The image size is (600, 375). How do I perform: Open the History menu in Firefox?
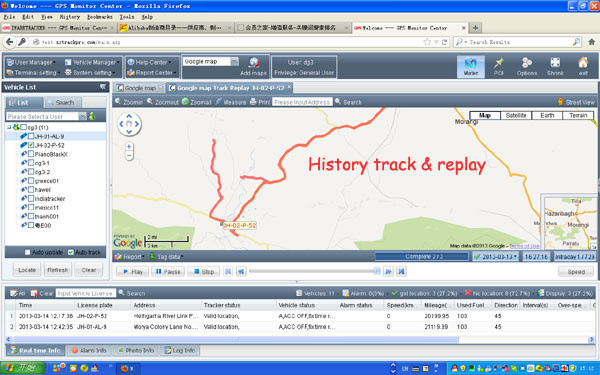point(70,17)
